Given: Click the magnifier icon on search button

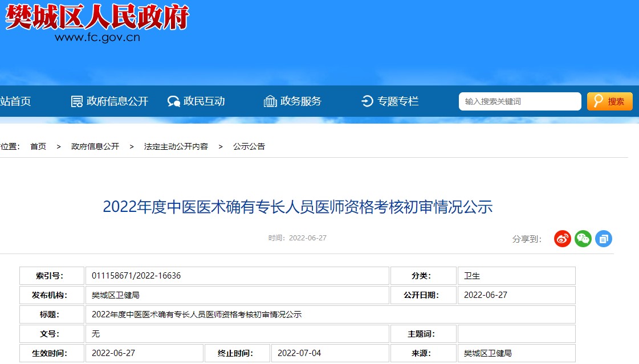Looking at the screenshot, I should [x=598, y=101].
